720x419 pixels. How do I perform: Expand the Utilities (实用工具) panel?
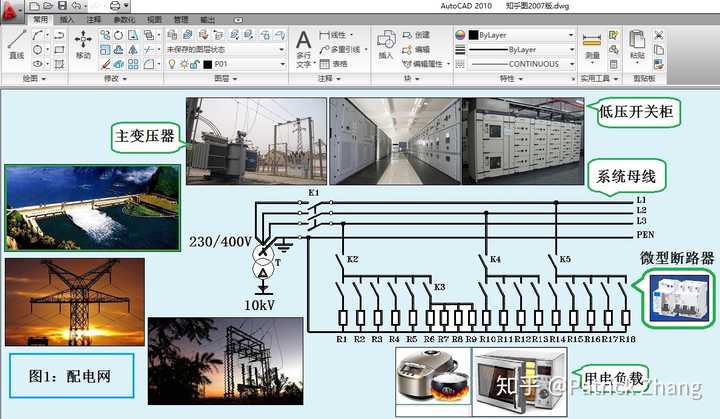point(599,79)
